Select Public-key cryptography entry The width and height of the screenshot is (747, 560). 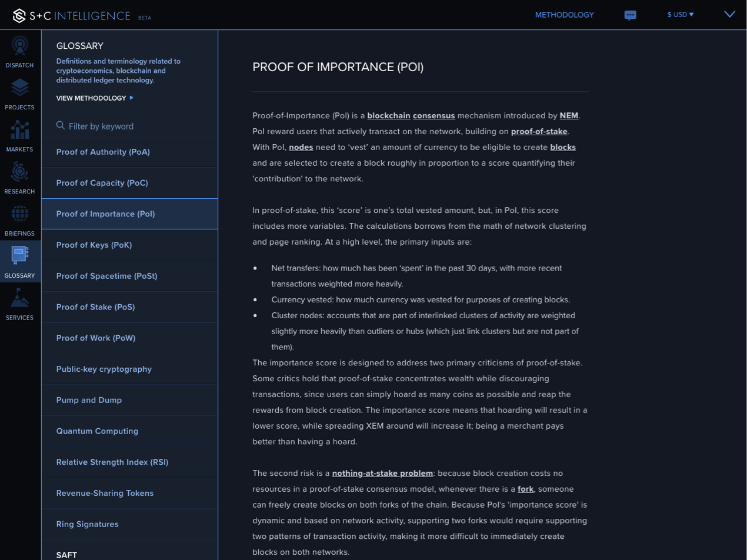(x=129, y=369)
